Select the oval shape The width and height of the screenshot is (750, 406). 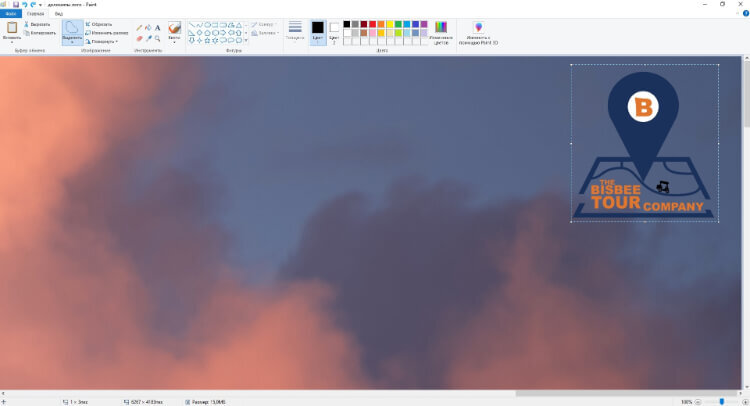coord(207,25)
